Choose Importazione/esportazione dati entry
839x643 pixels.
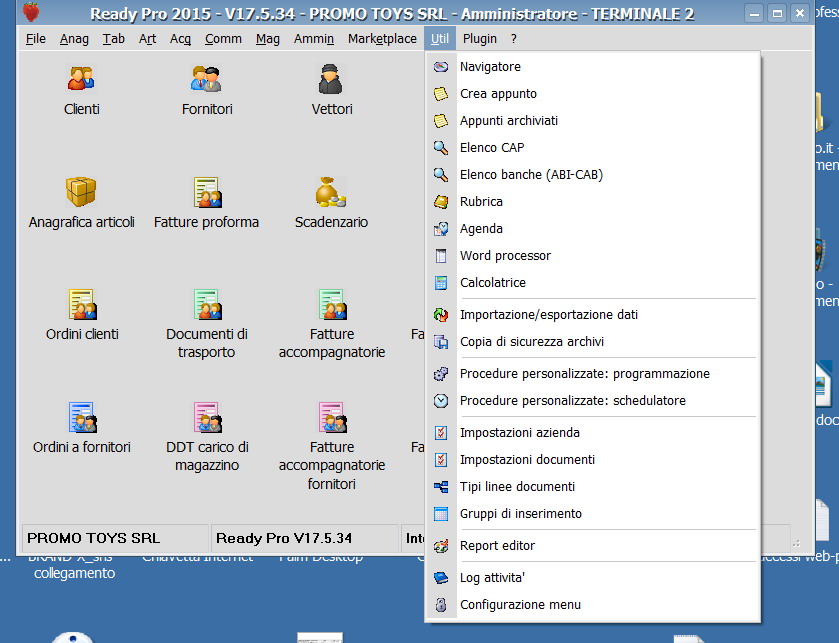point(592,315)
